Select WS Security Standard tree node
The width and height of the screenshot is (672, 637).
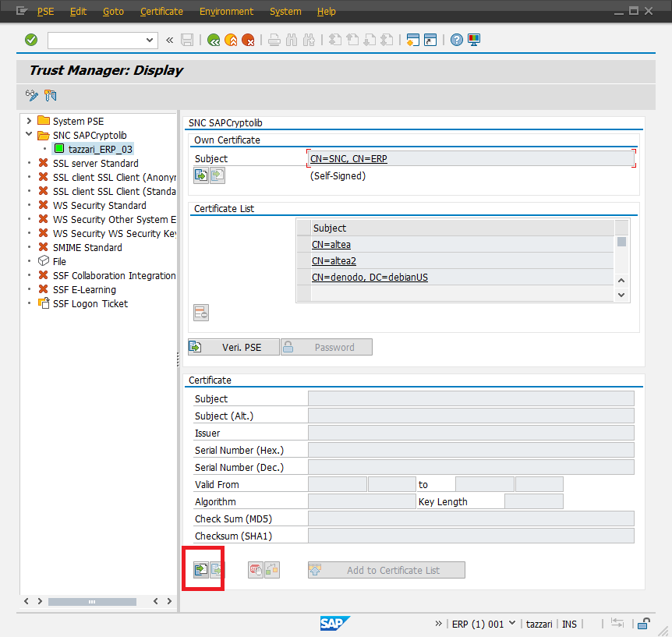100,205
